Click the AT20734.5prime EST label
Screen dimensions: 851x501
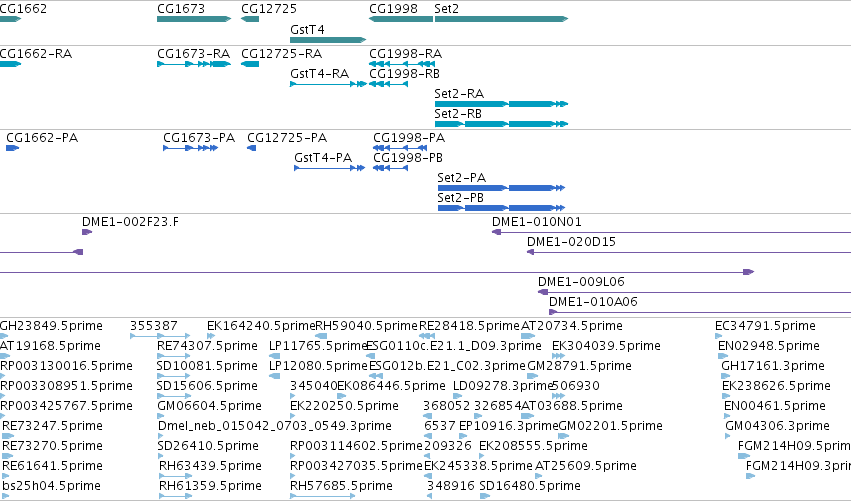point(571,326)
